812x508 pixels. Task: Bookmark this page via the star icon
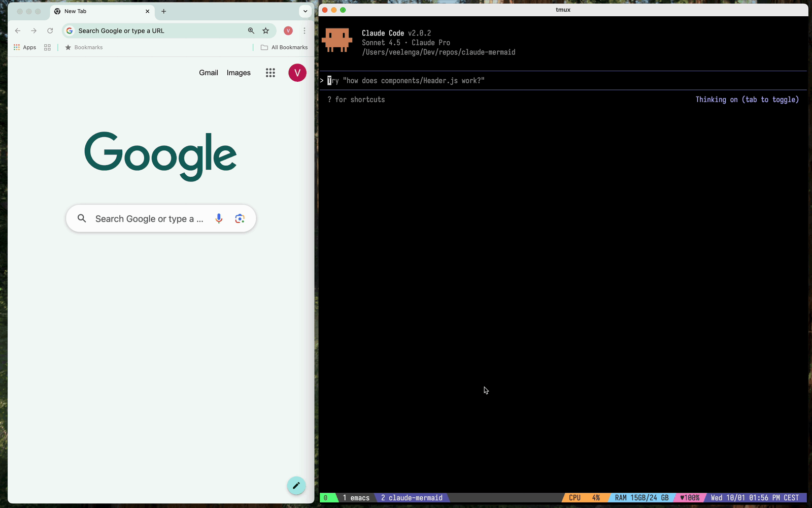pos(266,30)
